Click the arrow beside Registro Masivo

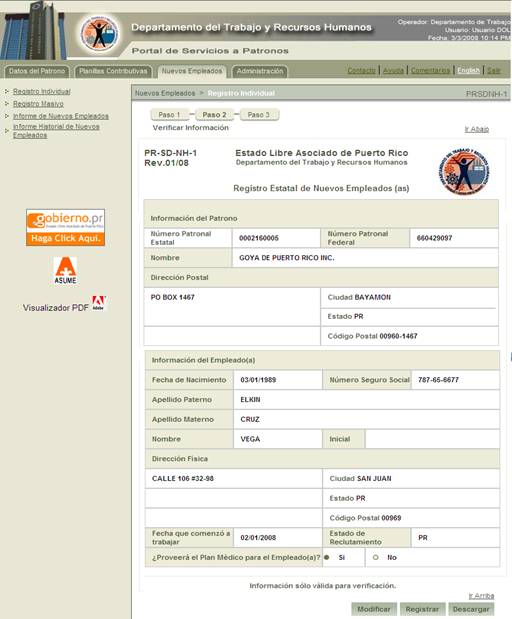pos(7,103)
